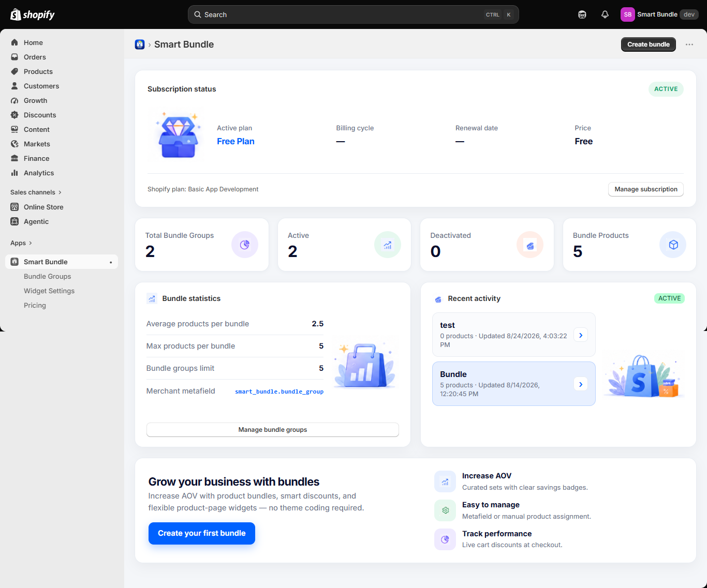Click the Products tag icon
Screen dimensions: 707x588
pyautogui.click(x=14, y=71)
